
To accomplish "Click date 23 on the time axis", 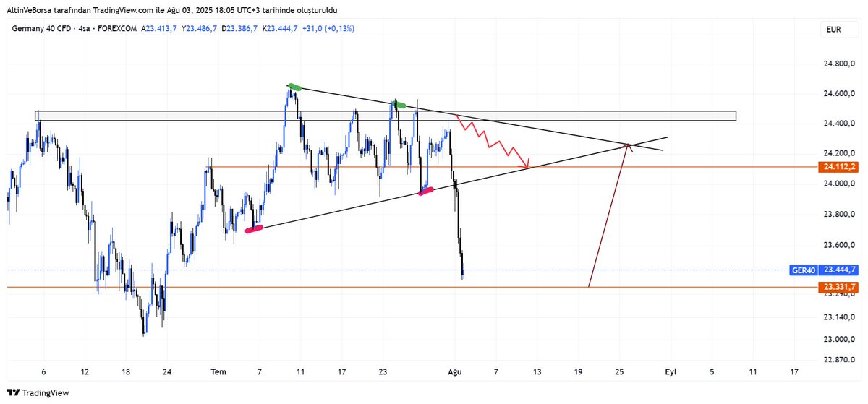I will (x=383, y=372).
